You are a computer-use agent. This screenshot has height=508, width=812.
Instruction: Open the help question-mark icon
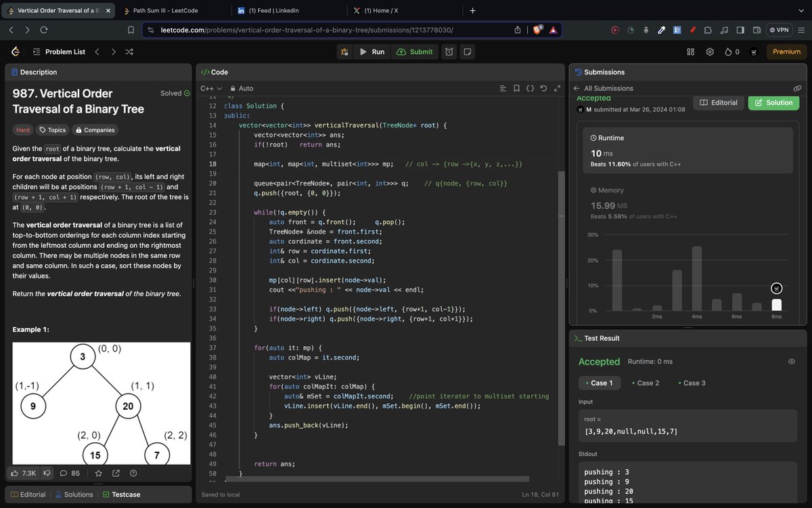coord(133,473)
